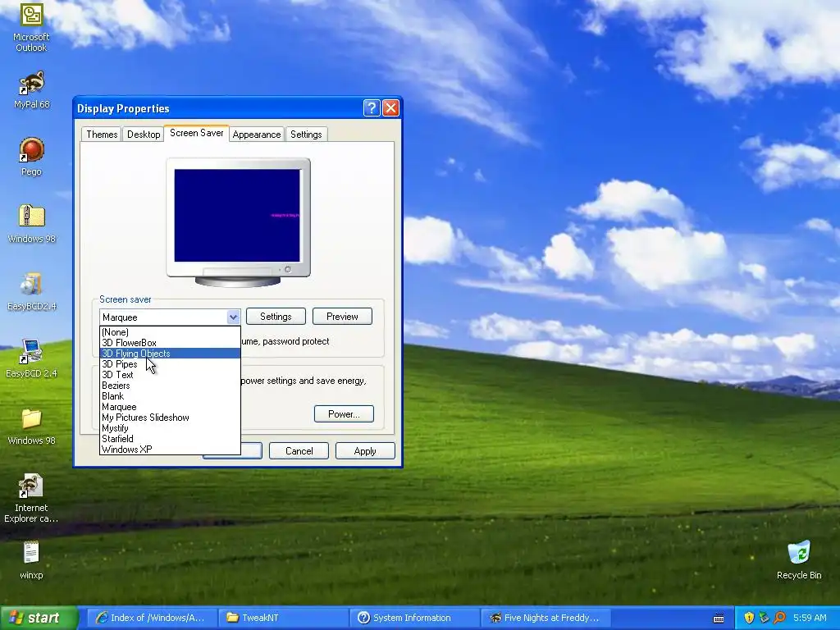Choose 3D Text screen saver
840x630 pixels.
tap(170, 375)
